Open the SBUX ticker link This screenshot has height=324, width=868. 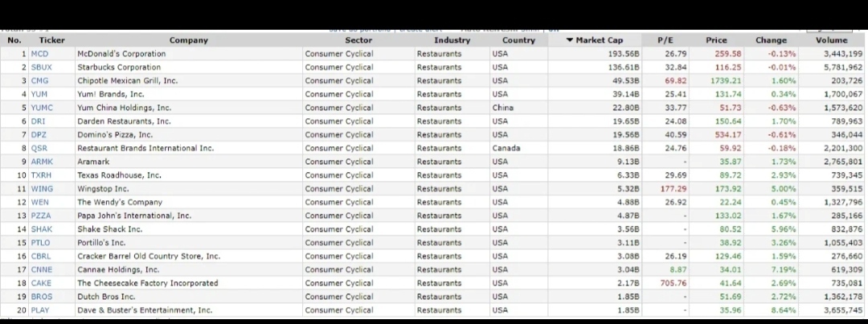(42, 67)
